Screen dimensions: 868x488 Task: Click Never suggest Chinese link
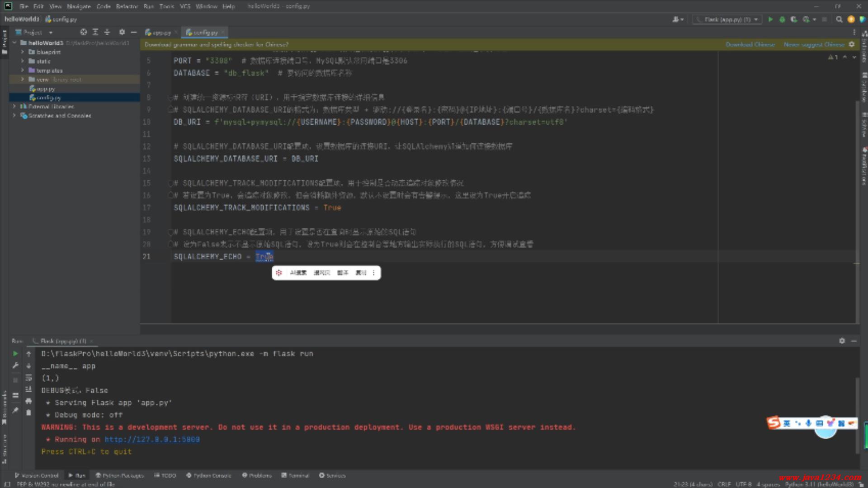pos(814,44)
